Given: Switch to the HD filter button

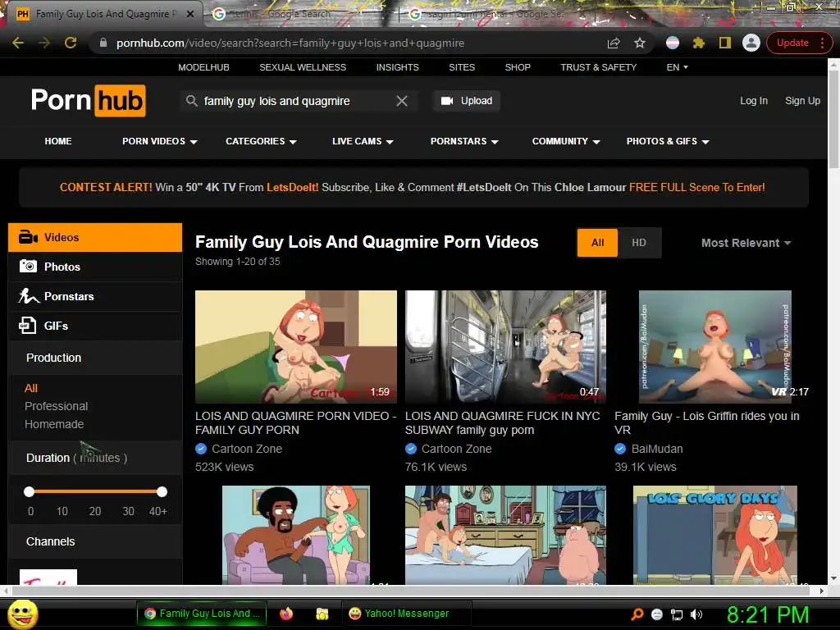Looking at the screenshot, I should pos(638,243).
